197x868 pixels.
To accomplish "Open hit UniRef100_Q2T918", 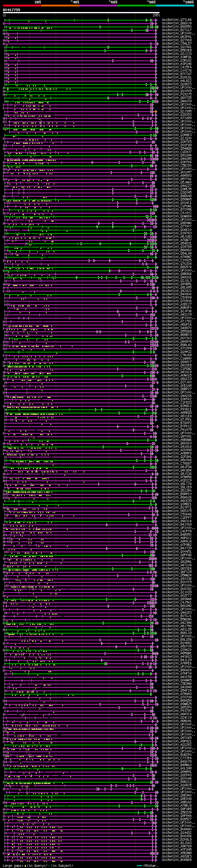I will [176, 40].
